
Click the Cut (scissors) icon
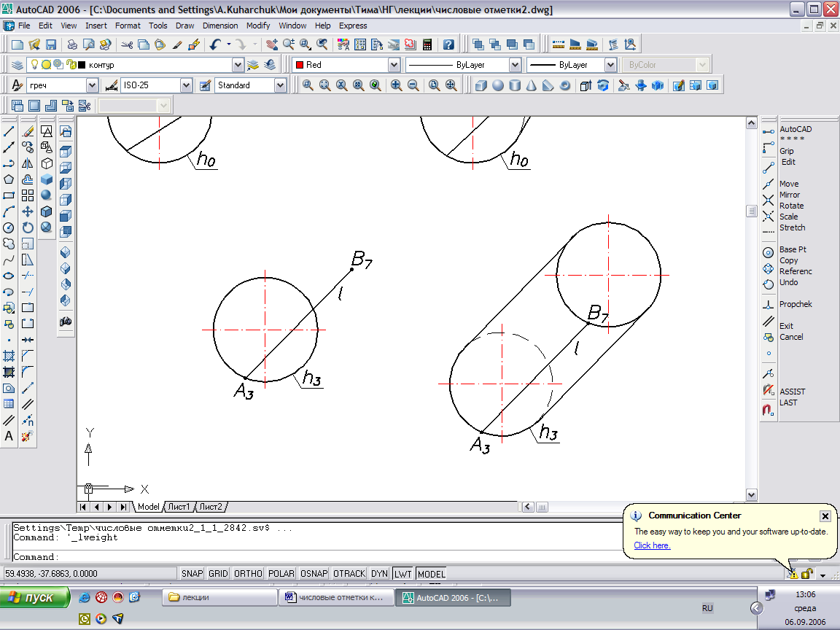click(127, 44)
